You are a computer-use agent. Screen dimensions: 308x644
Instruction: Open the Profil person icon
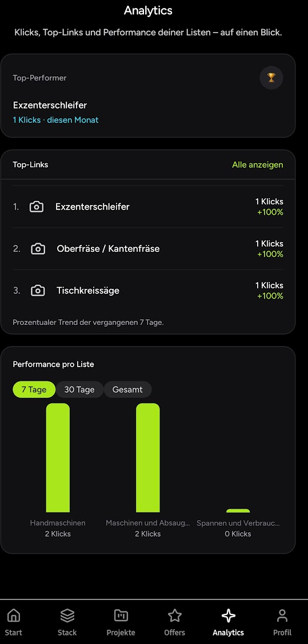282,615
